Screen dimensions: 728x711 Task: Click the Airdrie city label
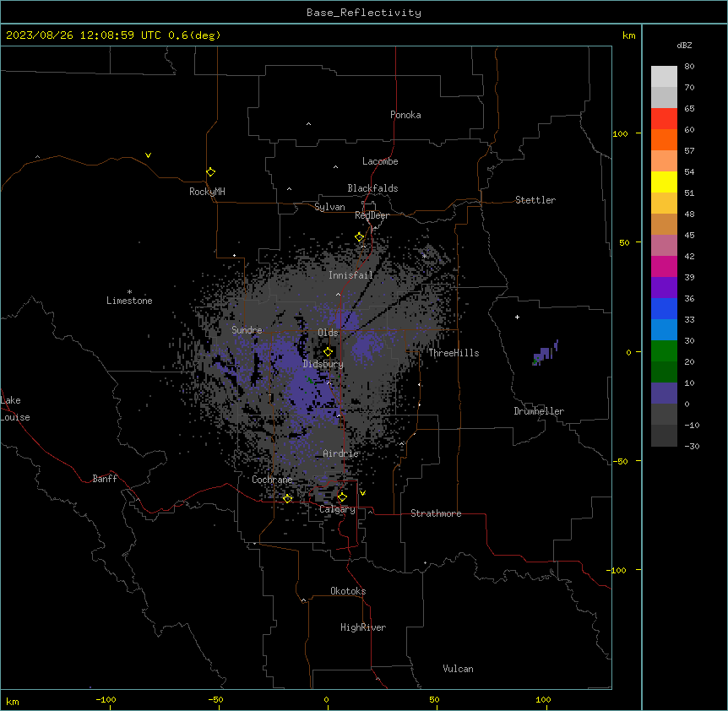click(x=340, y=453)
